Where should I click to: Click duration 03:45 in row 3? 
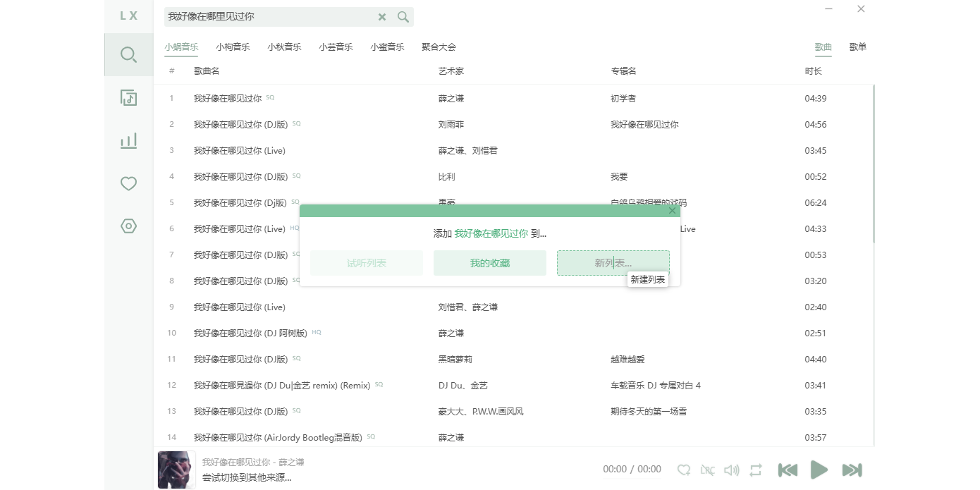(x=816, y=151)
